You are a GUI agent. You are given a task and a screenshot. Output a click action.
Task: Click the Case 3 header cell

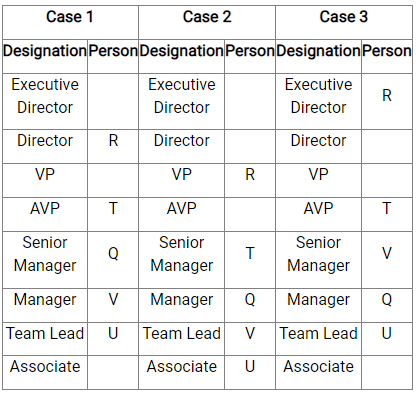pyautogui.click(x=344, y=22)
